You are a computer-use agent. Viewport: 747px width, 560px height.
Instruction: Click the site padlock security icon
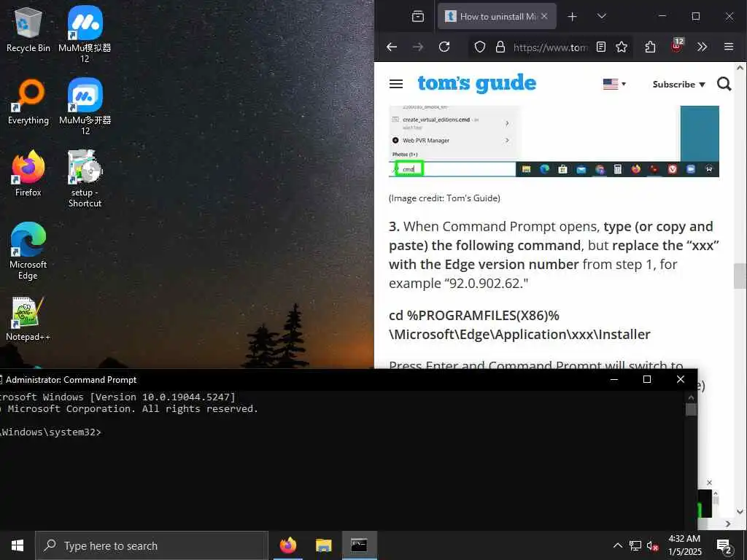[x=500, y=47]
